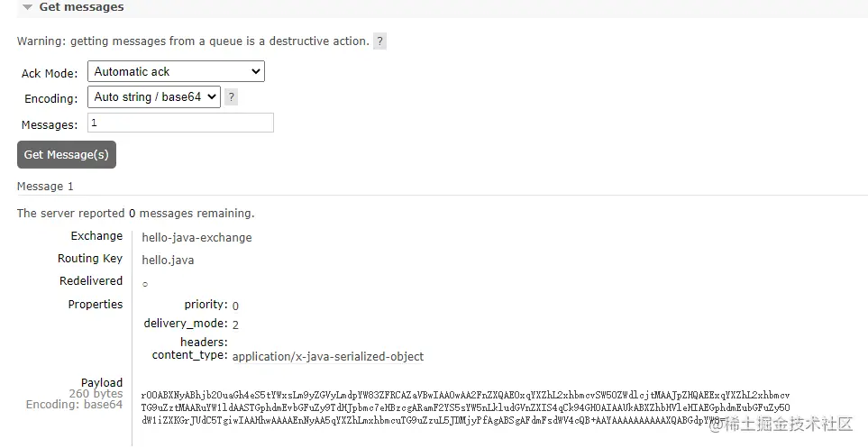The width and height of the screenshot is (868, 448).
Task: Click the Properties label
Action: click(96, 305)
